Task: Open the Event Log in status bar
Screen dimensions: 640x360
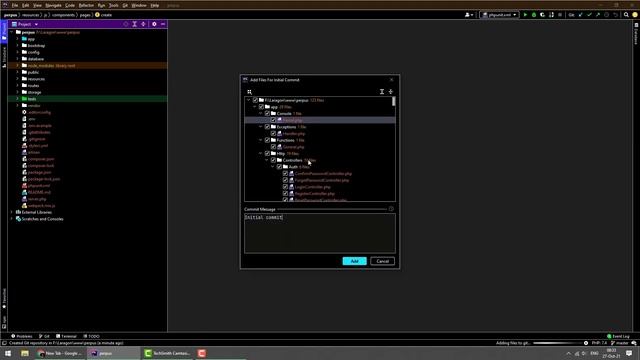Action: point(618,336)
